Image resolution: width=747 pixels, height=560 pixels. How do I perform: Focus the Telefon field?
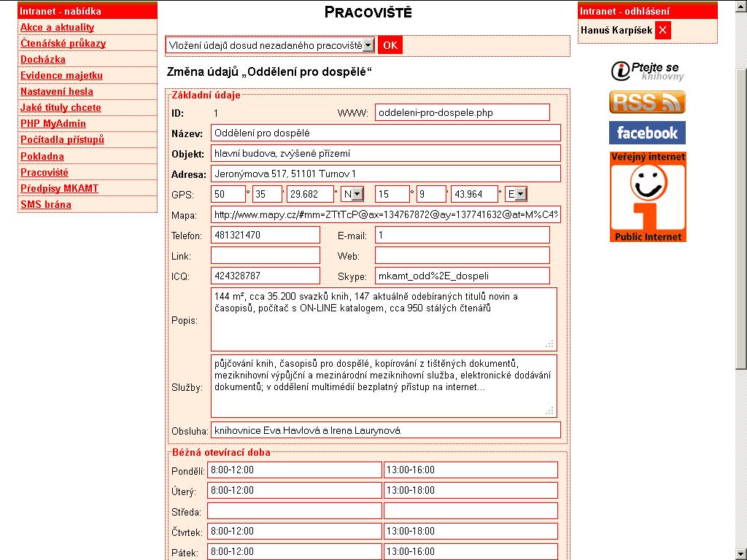point(266,235)
